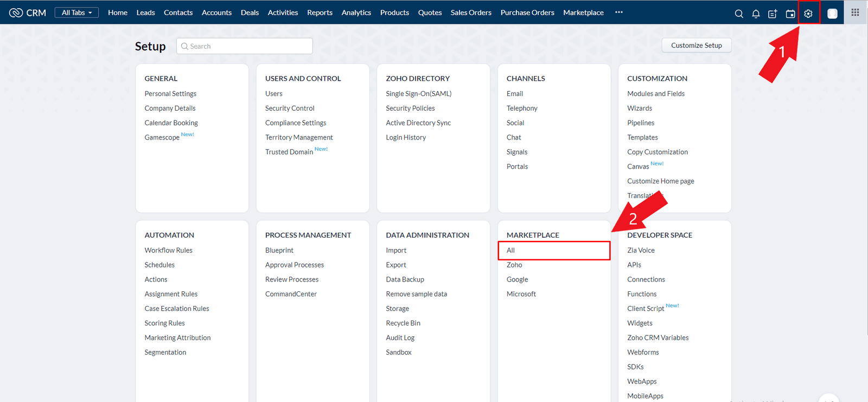Viewport: 868px width, 402px height.
Task: Switch to the Products tab
Action: (x=394, y=12)
